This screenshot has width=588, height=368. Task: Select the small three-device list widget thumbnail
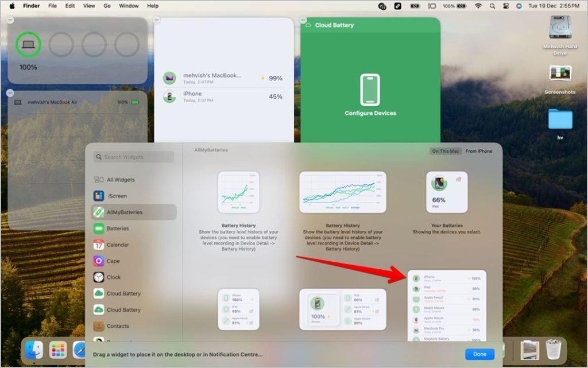point(238,309)
